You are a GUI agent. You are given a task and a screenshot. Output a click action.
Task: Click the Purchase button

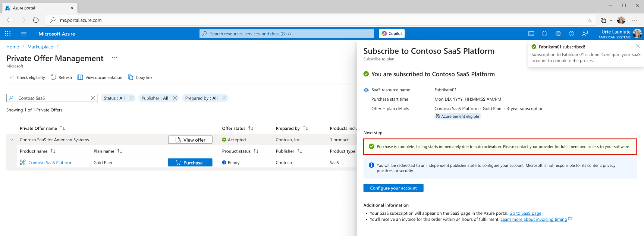point(190,163)
